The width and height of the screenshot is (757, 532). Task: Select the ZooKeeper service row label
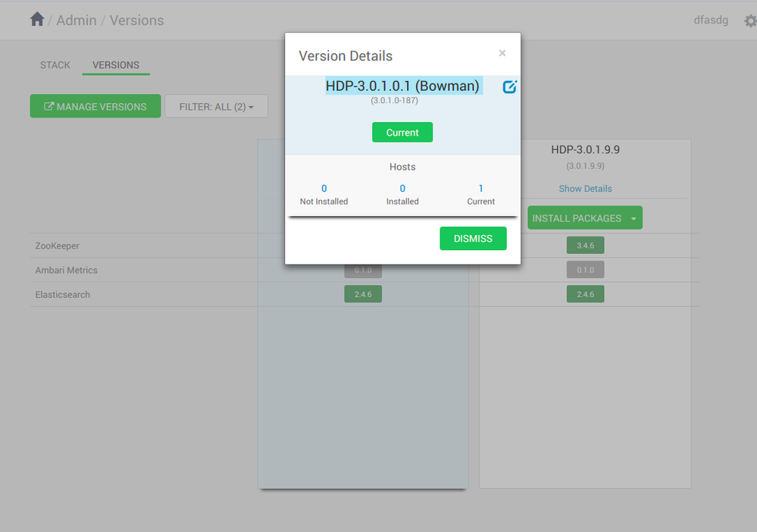pos(57,246)
